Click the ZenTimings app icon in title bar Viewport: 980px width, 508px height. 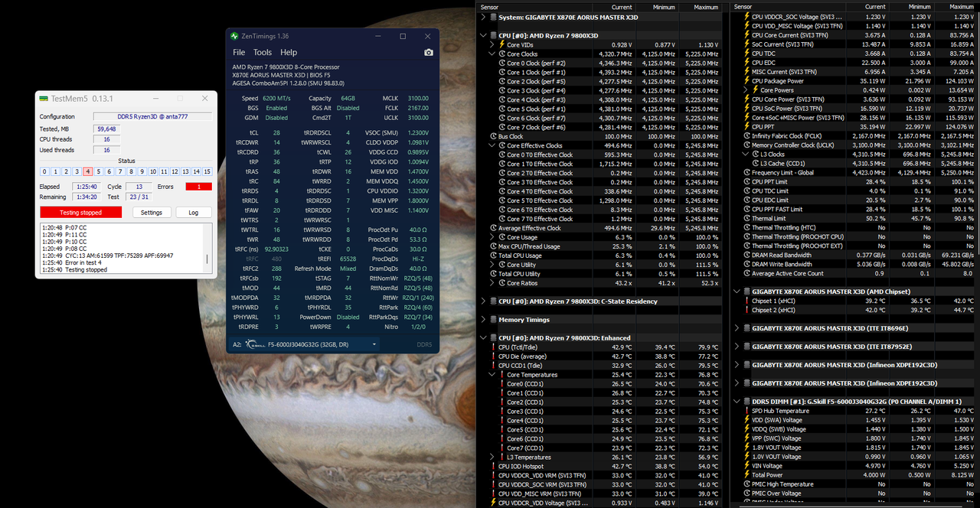[234, 36]
